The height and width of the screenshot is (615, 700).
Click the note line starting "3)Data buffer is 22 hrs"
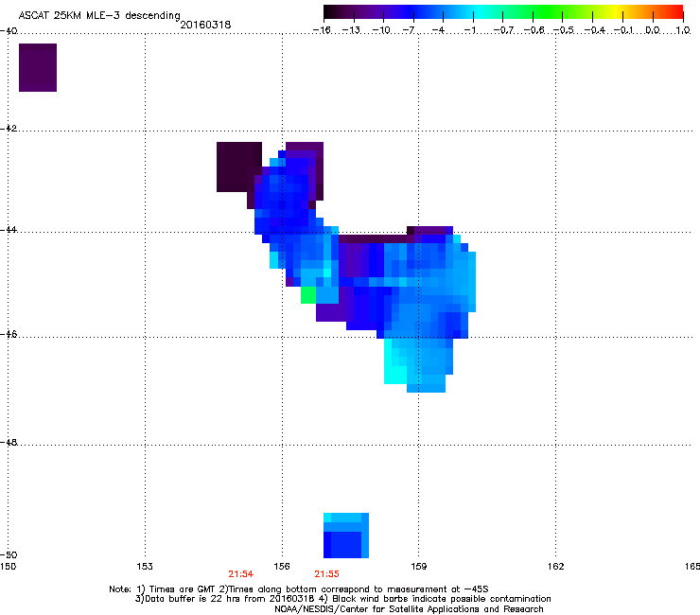click(342, 599)
